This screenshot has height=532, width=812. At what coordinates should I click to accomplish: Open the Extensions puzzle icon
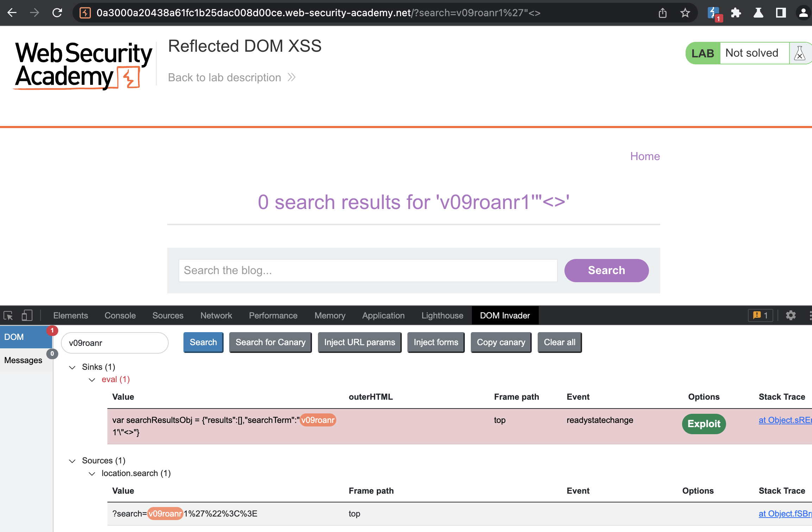736,13
